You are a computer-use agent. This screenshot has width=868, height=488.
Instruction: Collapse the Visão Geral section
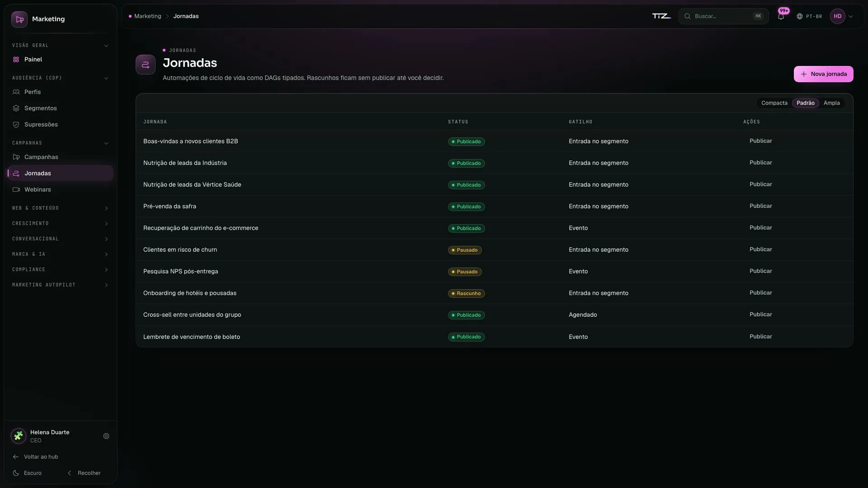click(60, 46)
